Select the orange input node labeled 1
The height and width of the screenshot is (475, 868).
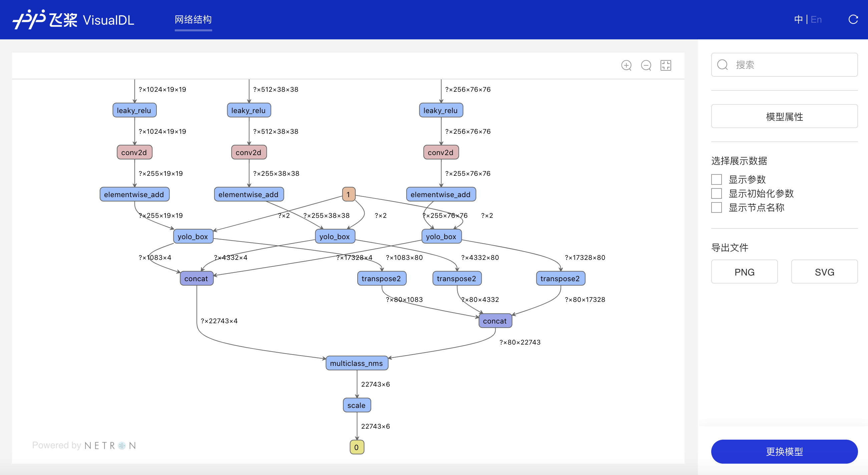[348, 194]
